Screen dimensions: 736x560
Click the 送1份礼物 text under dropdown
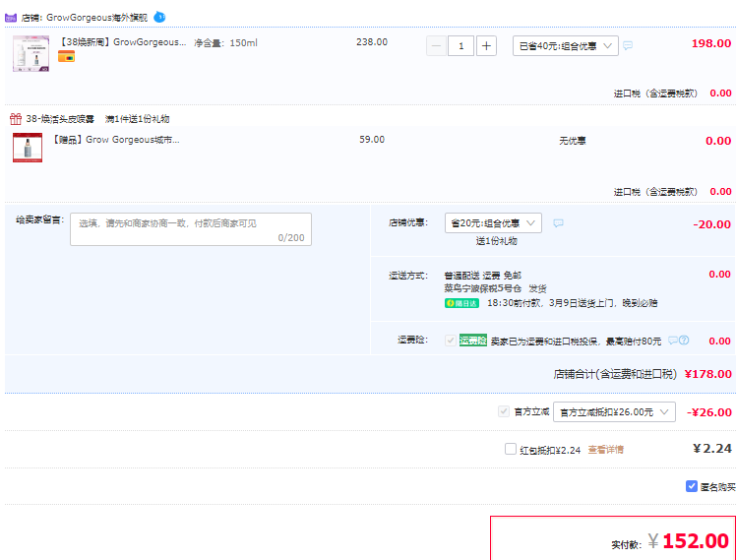(496, 241)
